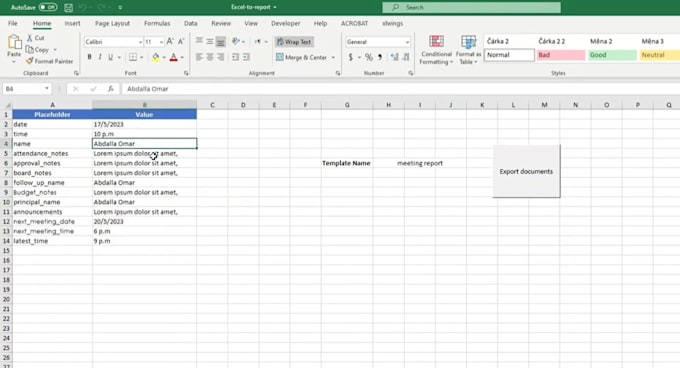Image resolution: width=680 pixels, height=368 pixels.
Task: Open the Merge & Center dropdown arrow
Action: (x=333, y=57)
